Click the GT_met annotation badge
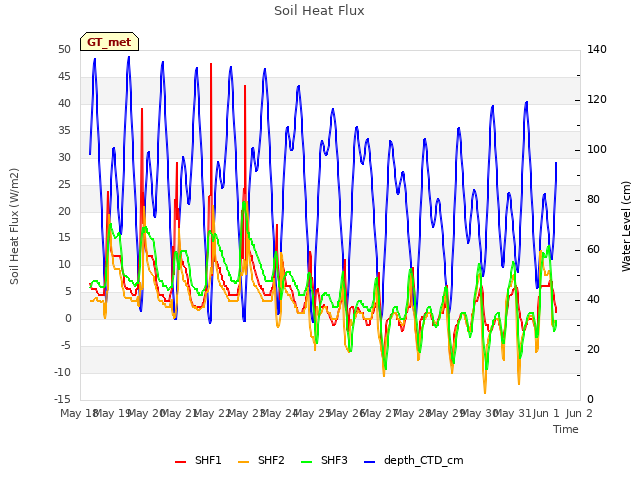Image resolution: width=640 pixels, height=480 pixels. pyautogui.click(x=109, y=42)
